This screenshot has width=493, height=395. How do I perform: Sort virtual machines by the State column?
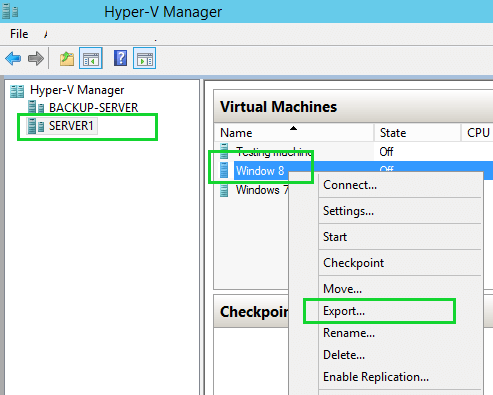[x=417, y=133]
